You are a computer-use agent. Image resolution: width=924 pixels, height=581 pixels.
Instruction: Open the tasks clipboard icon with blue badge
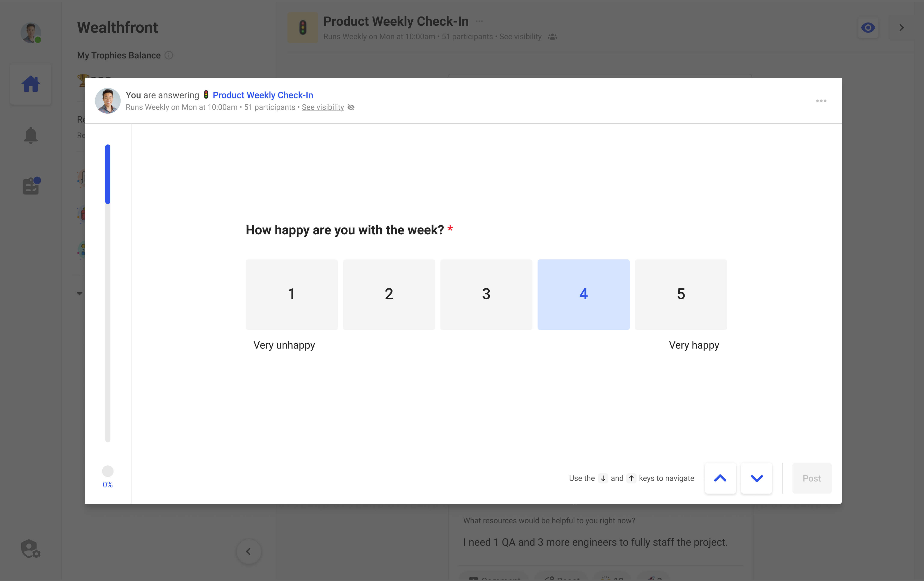tap(31, 186)
